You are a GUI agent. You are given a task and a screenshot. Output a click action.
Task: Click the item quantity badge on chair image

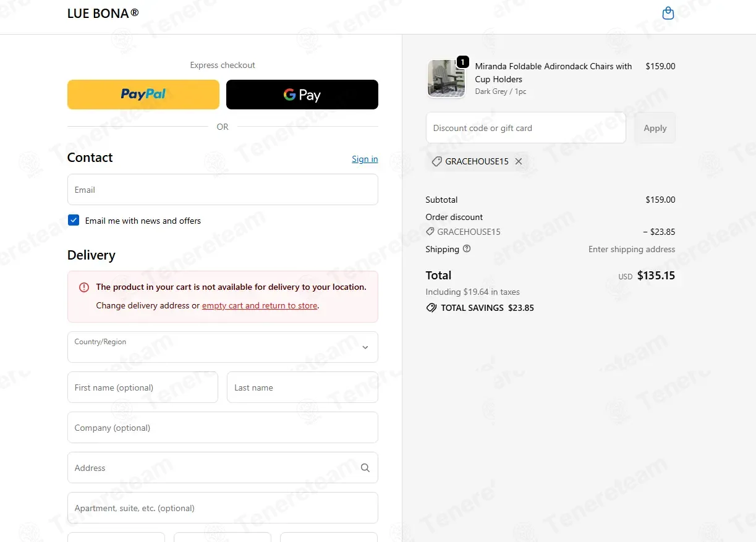(x=462, y=62)
